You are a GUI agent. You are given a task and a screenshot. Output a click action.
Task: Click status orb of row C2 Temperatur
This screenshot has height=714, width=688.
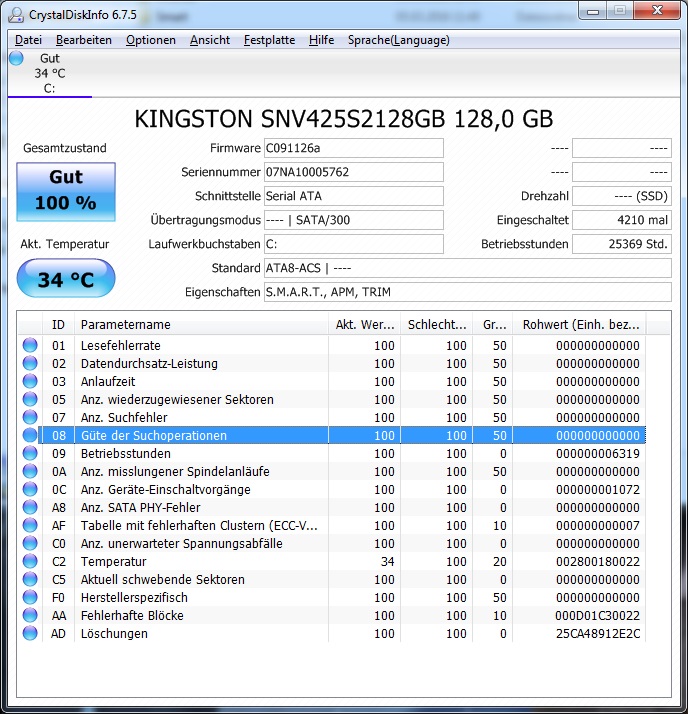click(x=30, y=561)
